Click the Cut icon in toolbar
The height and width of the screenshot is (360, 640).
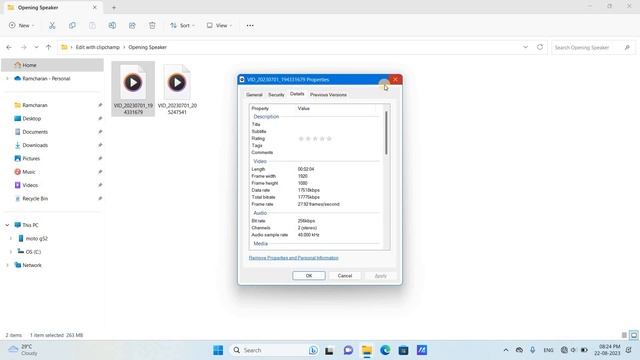pyautogui.click(x=52, y=25)
